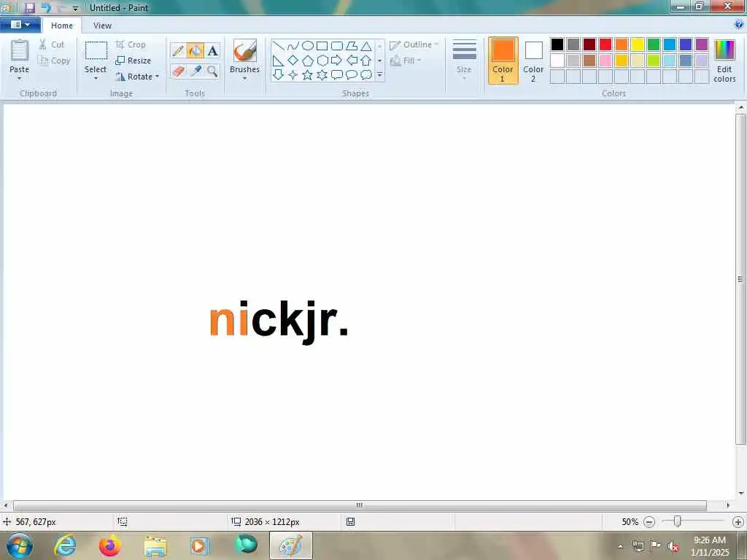
Task: Select the Text tool
Action: coord(212,50)
